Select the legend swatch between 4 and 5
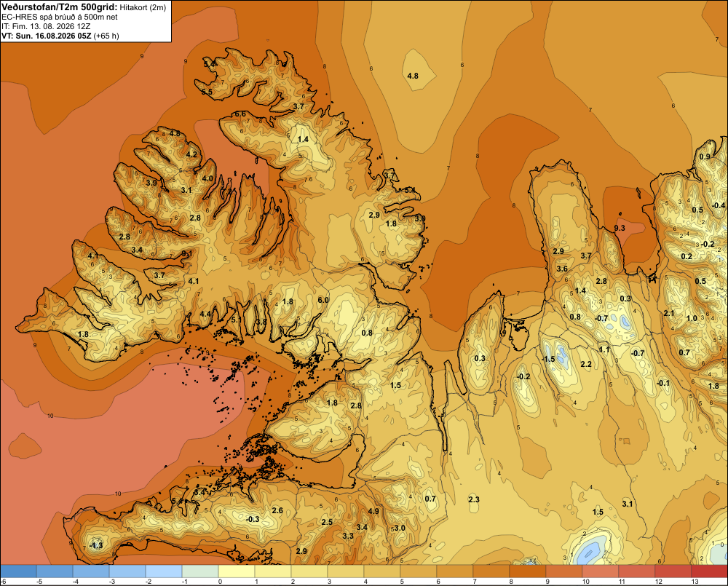The height and width of the screenshot is (586, 728). [382, 571]
